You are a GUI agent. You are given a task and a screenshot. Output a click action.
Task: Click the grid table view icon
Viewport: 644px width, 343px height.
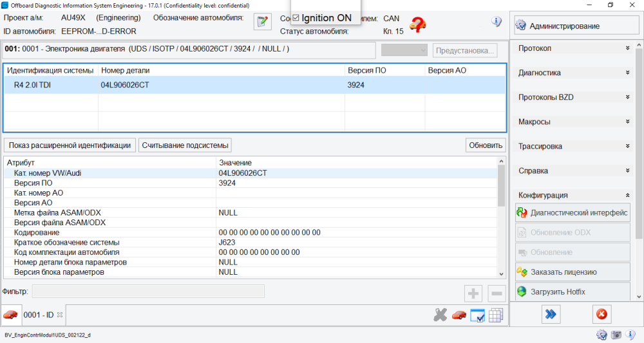[x=496, y=315]
